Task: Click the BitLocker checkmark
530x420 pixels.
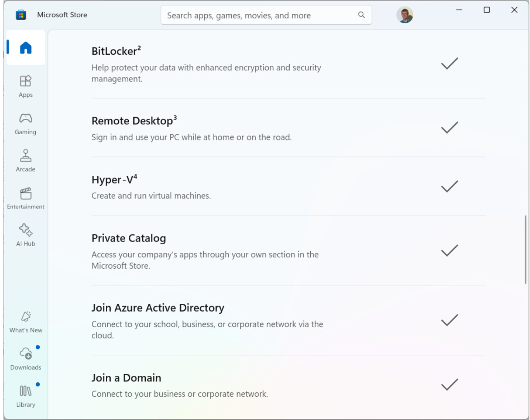Action: coord(450,63)
